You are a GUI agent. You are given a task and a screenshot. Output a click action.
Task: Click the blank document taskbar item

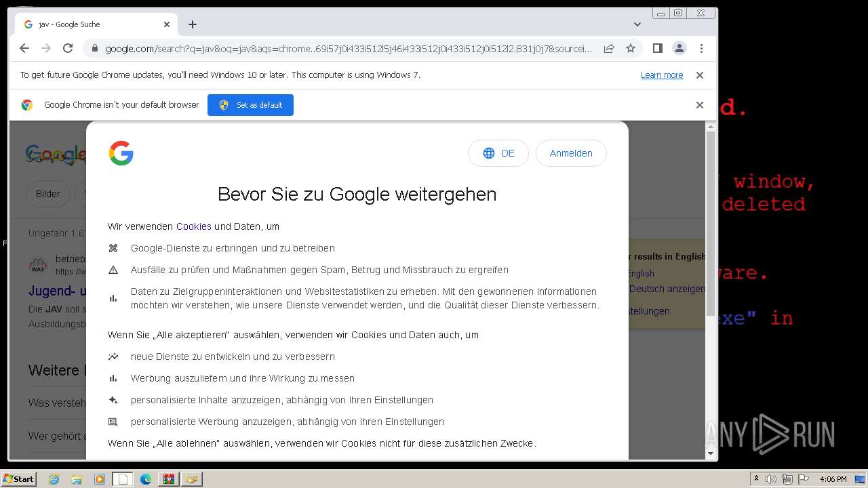(122, 479)
